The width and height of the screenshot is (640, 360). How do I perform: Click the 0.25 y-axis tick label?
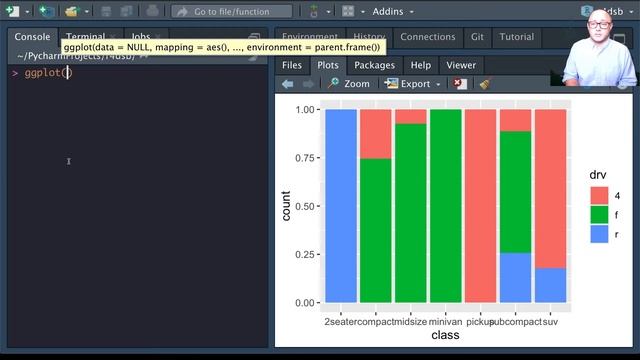click(x=305, y=255)
